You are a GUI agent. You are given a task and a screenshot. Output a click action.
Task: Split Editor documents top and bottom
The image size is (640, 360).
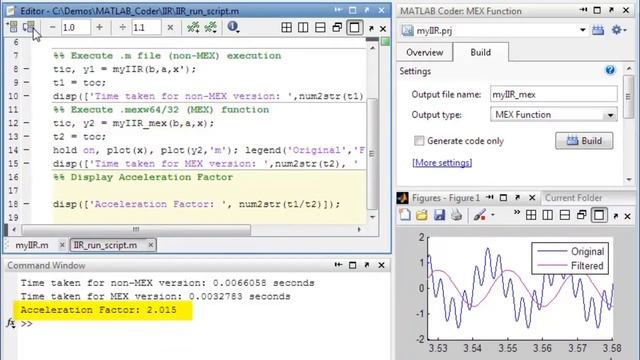coord(320,27)
